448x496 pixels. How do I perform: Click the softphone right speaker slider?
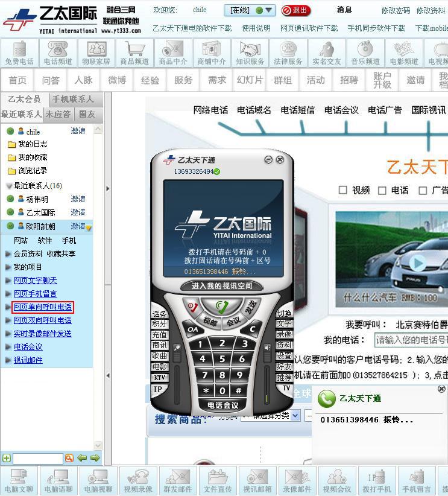[x=267, y=384]
